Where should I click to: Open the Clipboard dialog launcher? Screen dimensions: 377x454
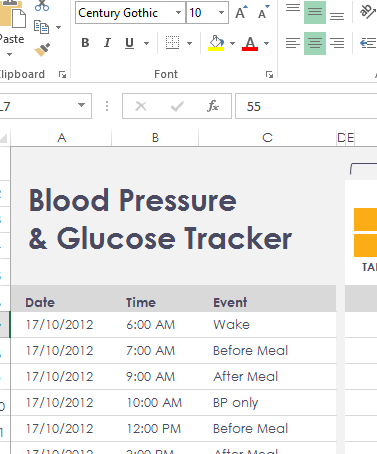(62, 74)
